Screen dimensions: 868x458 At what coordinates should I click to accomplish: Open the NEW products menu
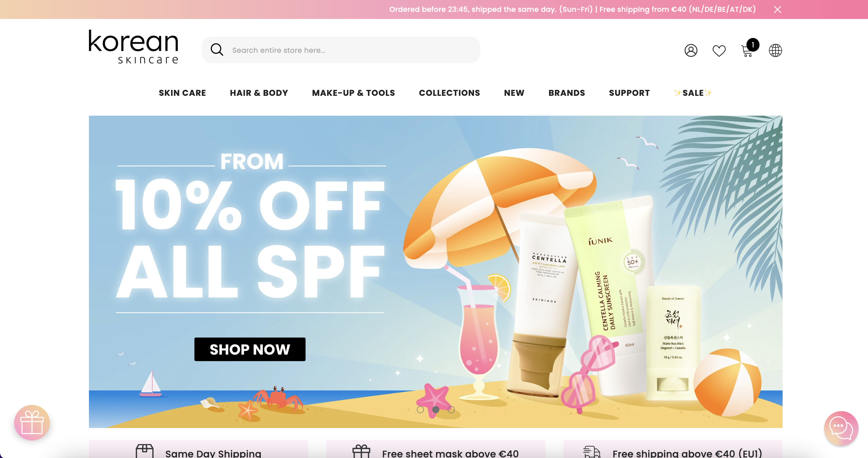point(514,93)
